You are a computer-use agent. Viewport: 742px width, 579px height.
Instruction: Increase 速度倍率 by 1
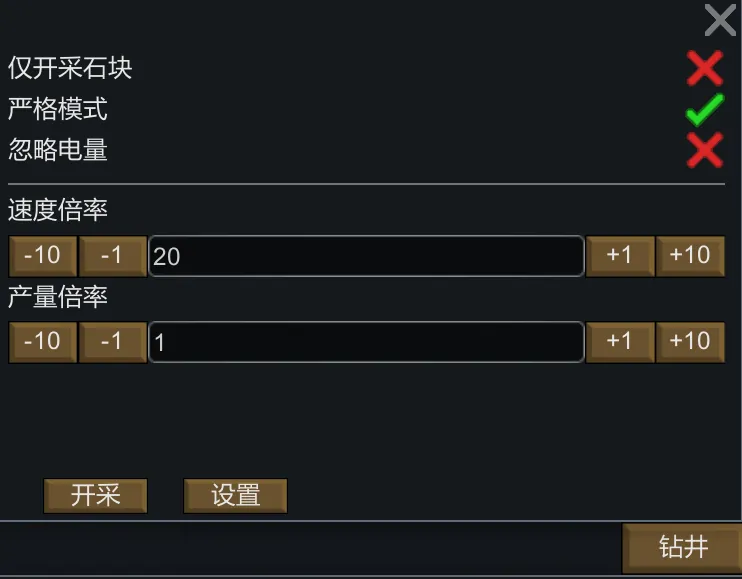620,256
